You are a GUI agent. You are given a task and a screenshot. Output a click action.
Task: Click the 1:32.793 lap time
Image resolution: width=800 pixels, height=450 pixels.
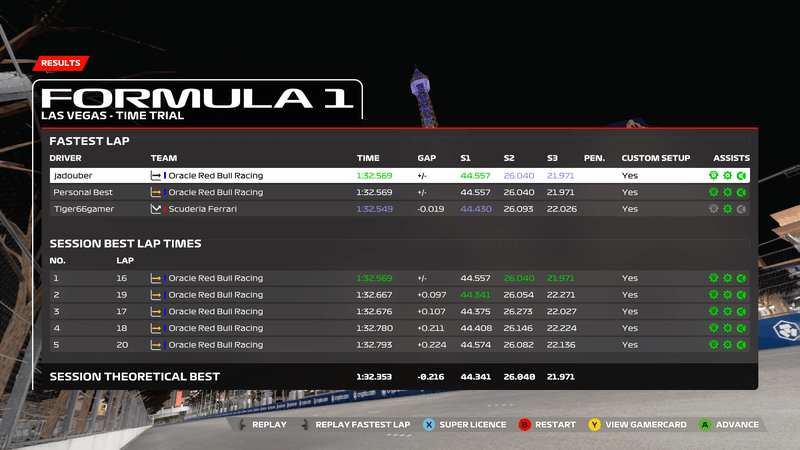pyautogui.click(x=374, y=345)
